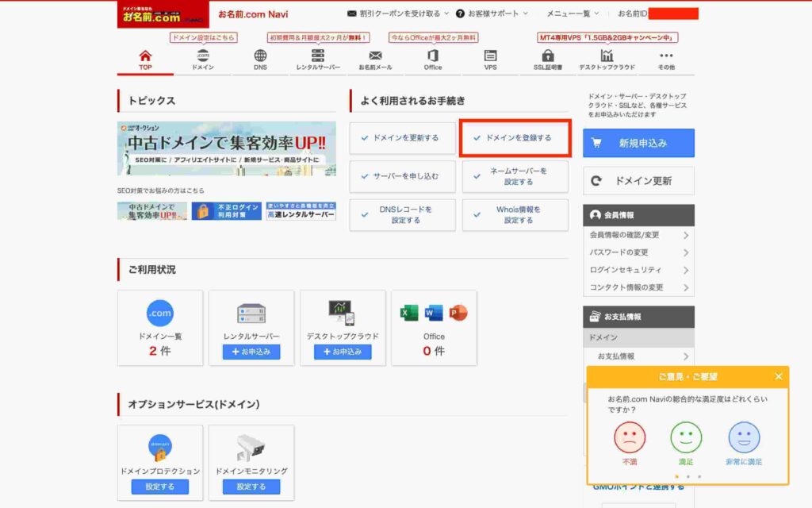Click お申込み button under レンタルサーバー
812x508 pixels.
click(251, 352)
